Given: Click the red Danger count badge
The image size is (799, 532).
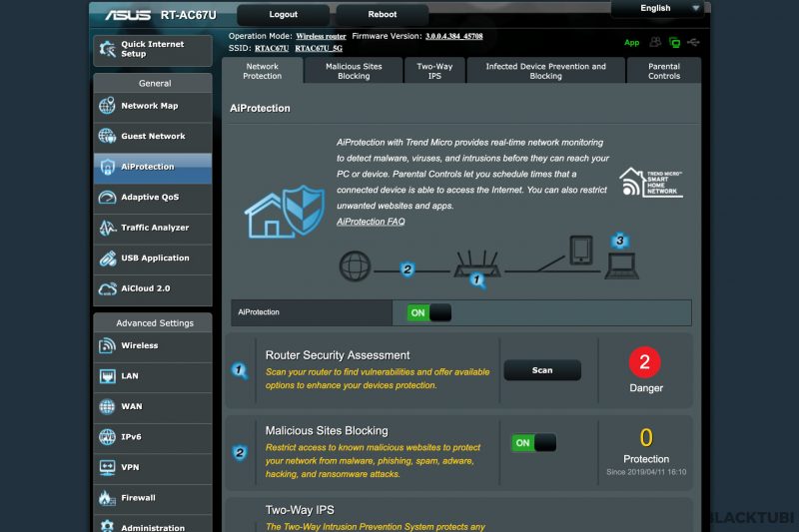Looking at the screenshot, I should click(644, 362).
